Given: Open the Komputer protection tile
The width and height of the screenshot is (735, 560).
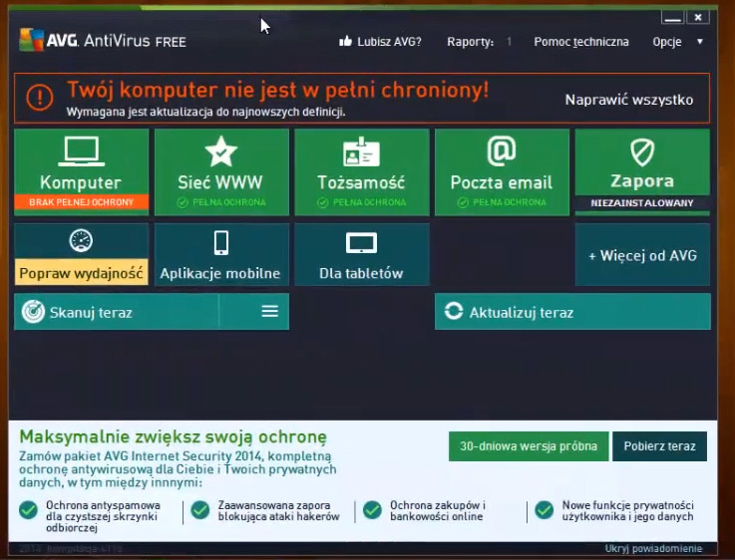Looking at the screenshot, I should click(81, 171).
